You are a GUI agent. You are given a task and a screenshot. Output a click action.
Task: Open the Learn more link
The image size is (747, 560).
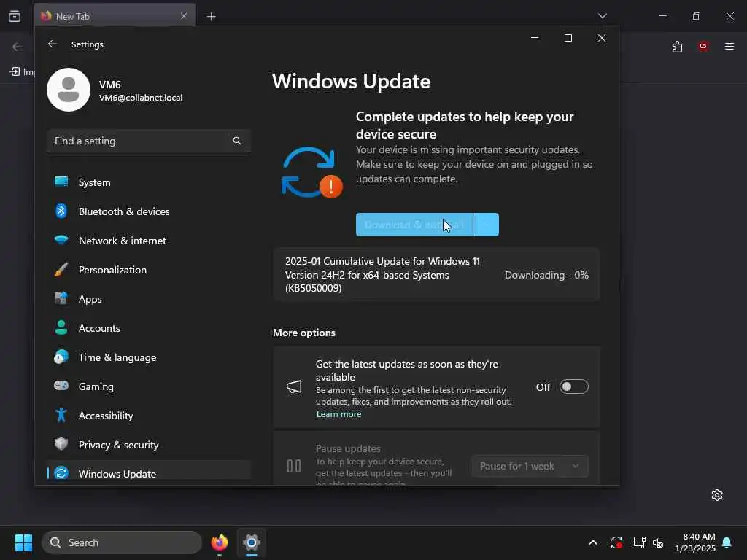(x=338, y=414)
